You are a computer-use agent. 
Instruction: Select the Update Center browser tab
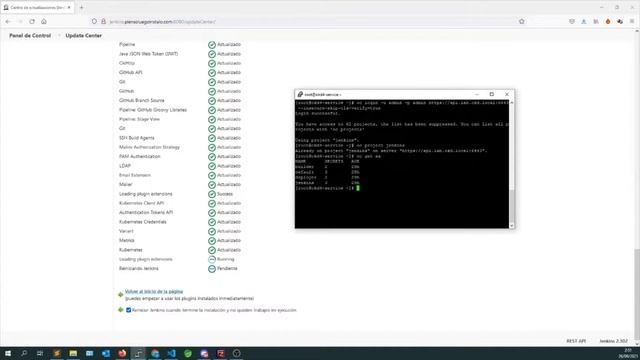tap(37, 7)
